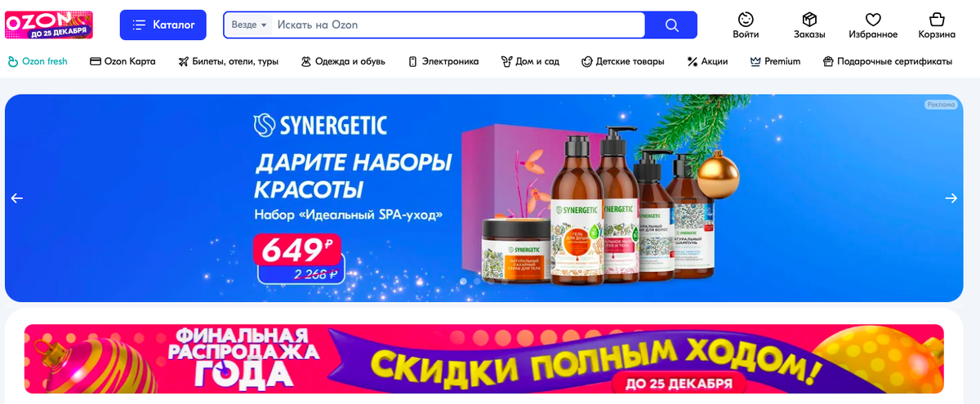
Task: Click the magnifier search button
Action: [x=671, y=25]
